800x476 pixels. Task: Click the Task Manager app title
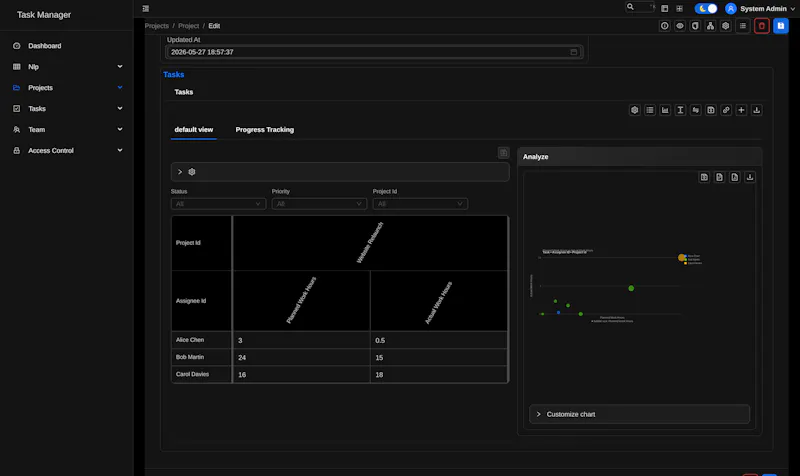(44, 15)
